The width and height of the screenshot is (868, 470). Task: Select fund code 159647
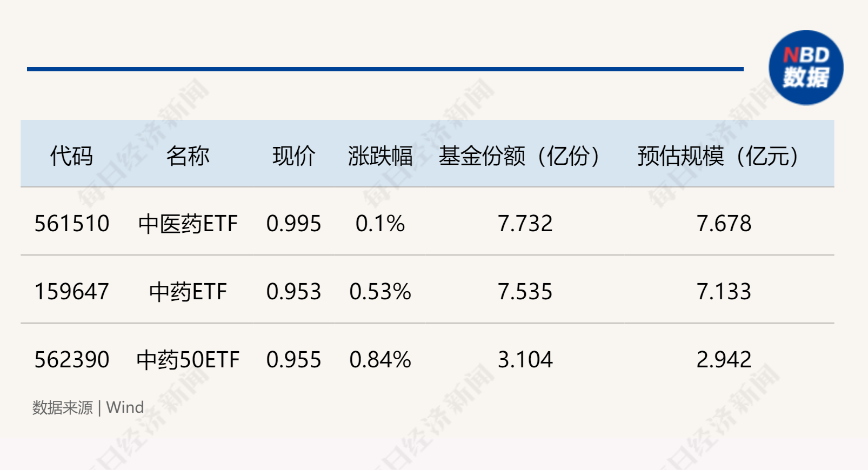point(72,292)
